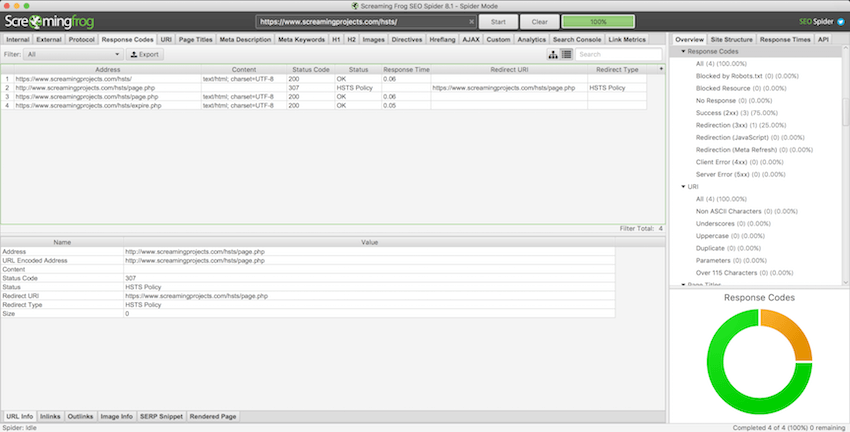Select row http://www.screamingprojects.com/hsts/page.php
This screenshot has height=432, width=850.
point(324,87)
